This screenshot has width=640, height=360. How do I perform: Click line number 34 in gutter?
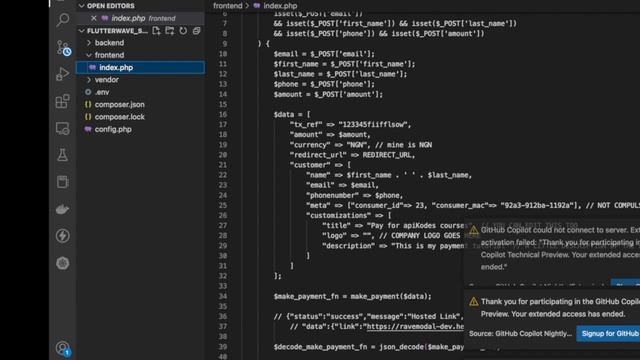pyautogui.click(x=223, y=296)
